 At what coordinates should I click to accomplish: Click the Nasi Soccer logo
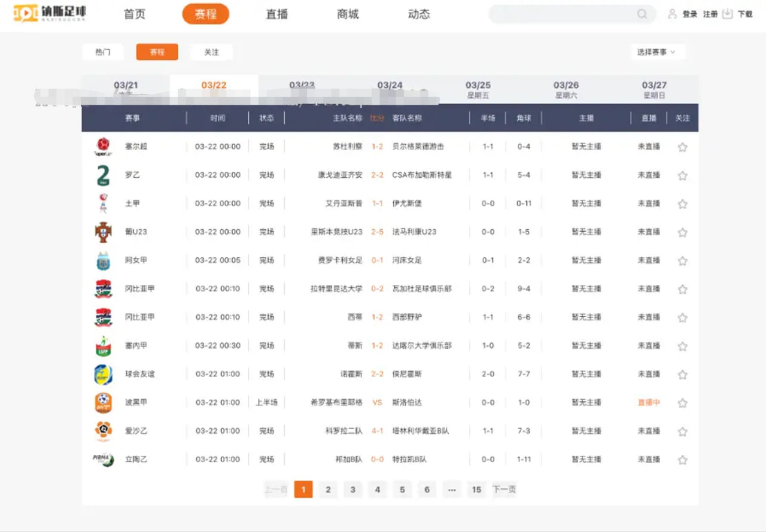pyautogui.click(x=50, y=13)
